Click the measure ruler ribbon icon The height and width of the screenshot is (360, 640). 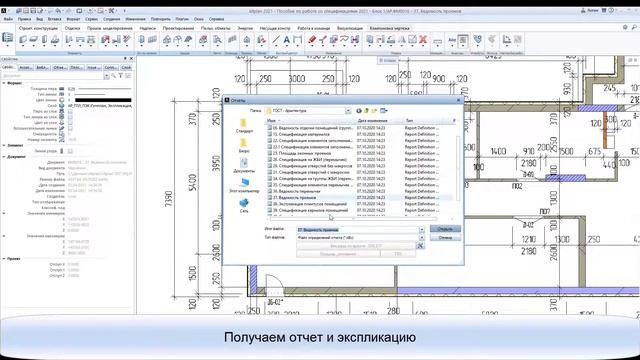pyautogui.click(x=437, y=41)
